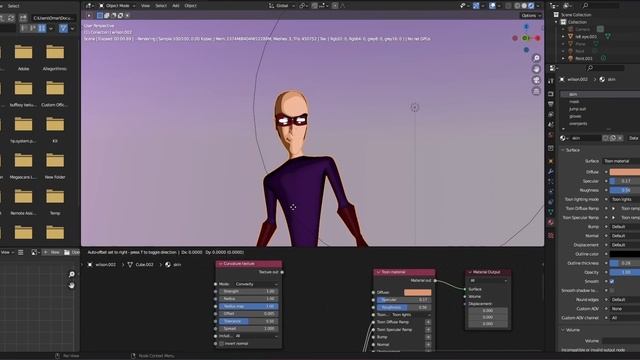The width and height of the screenshot is (640, 360).
Task: Toggle the file browser filter funnel
Action: (x=63, y=29)
